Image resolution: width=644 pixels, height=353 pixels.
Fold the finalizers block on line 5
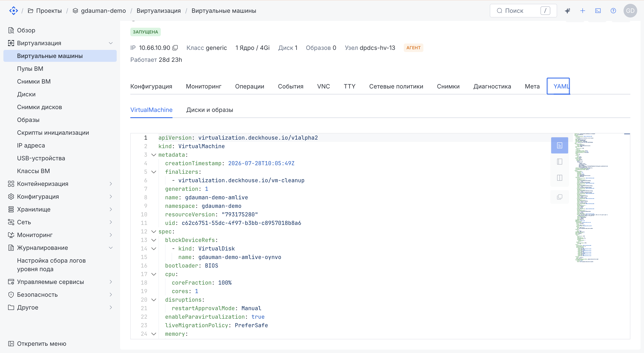point(154,172)
